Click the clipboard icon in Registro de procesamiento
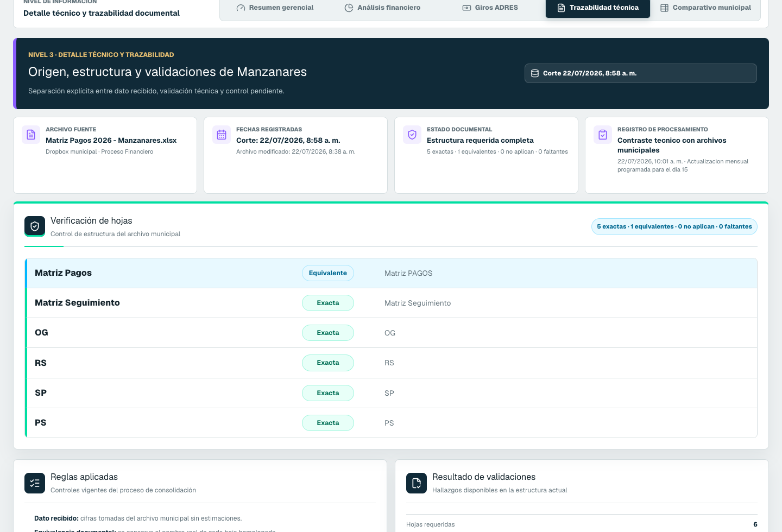Viewport: 782px width, 532px height. [x=603, y=135]
